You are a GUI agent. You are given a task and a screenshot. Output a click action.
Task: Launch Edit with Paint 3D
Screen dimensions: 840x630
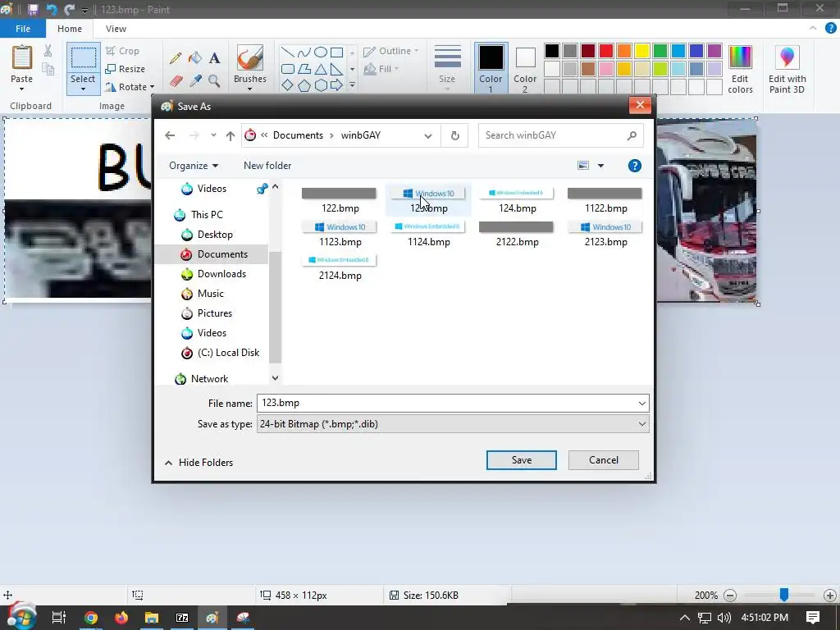(787, 70)
